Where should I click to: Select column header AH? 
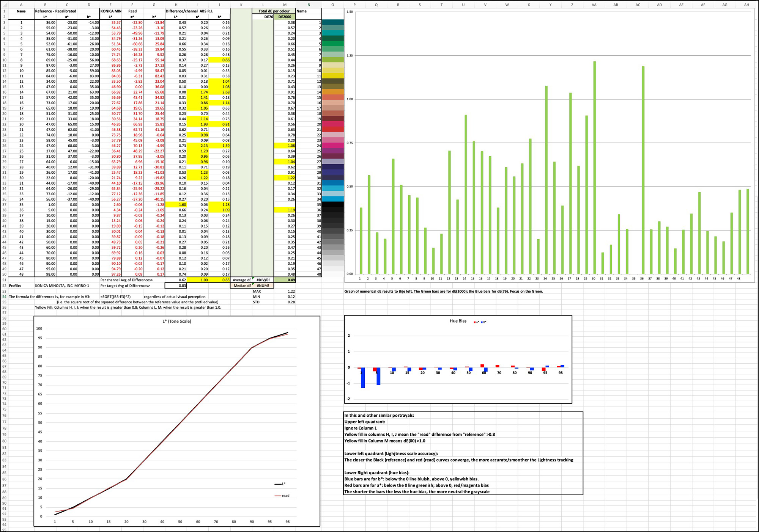[x=747, y=4]
